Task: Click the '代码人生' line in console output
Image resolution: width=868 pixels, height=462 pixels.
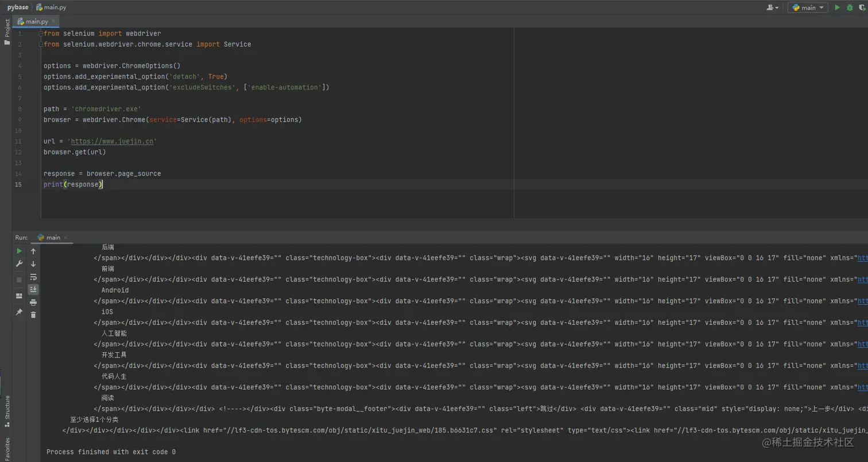Action: pos(114,376)
